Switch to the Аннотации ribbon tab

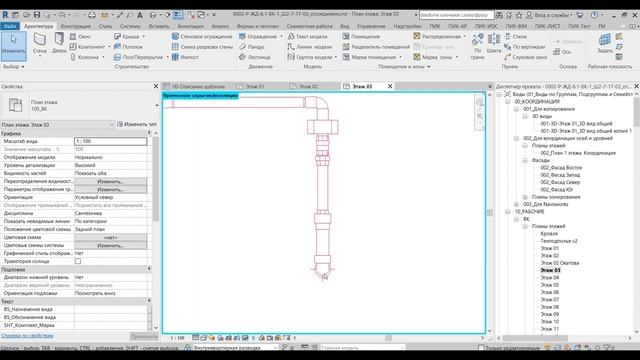(190, 26)
